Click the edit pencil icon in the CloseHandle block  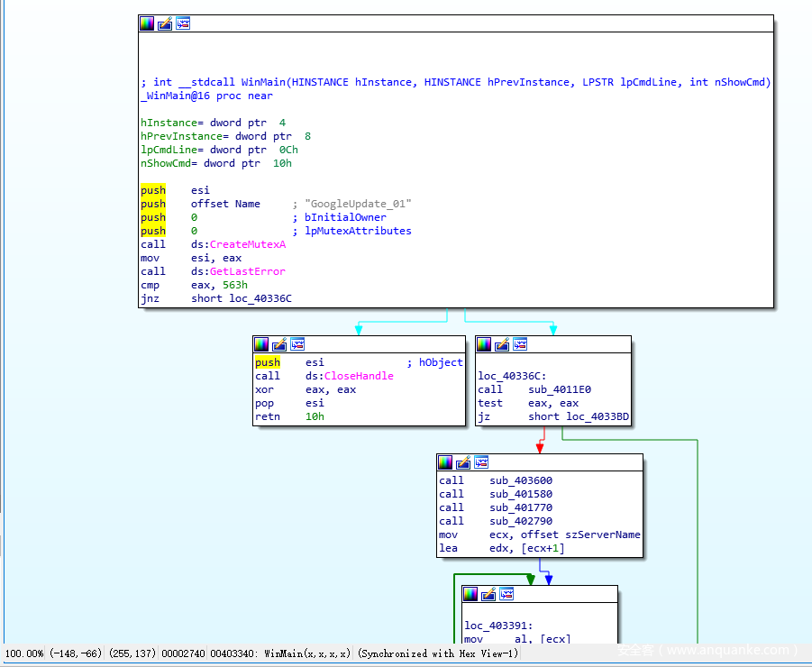(x=279, y=344)
